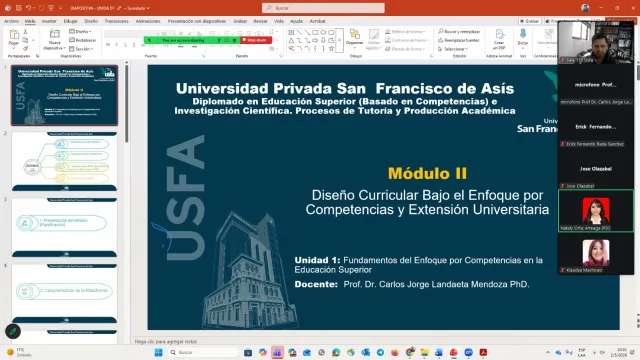Click the Docente line on the slide

coord(412,284)
